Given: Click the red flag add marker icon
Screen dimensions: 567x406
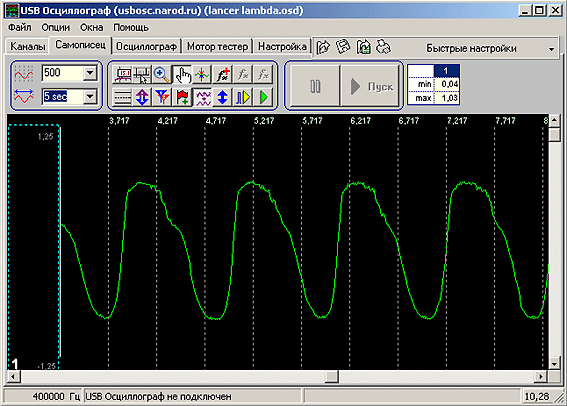Looking at the screenshot, I should [x=182, y=97].
